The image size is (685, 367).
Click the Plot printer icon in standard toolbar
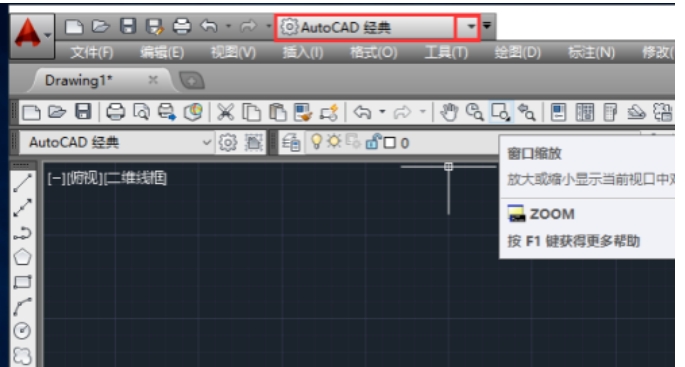coord(116,112)
